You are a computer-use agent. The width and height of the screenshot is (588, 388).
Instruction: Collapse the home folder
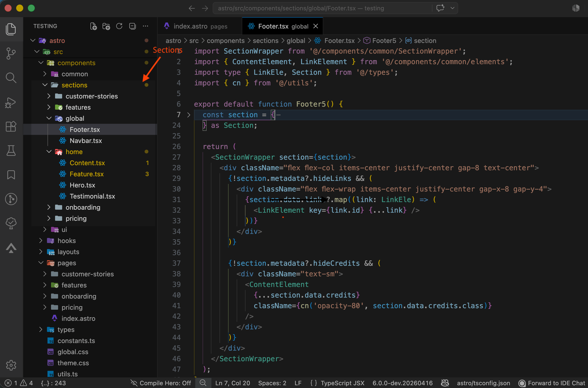click(x=49, y=152)
